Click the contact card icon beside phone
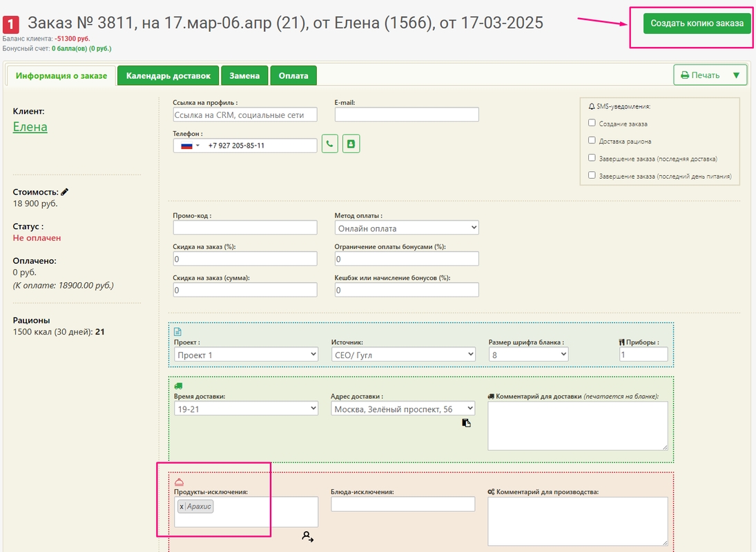 (351, 144)
